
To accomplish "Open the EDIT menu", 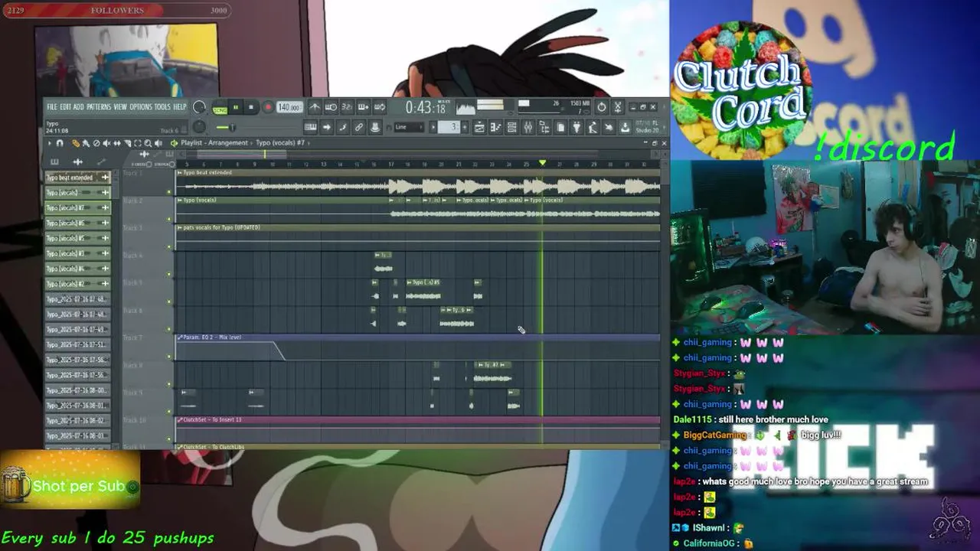I will pyautogui.click(x=65, y=106).
